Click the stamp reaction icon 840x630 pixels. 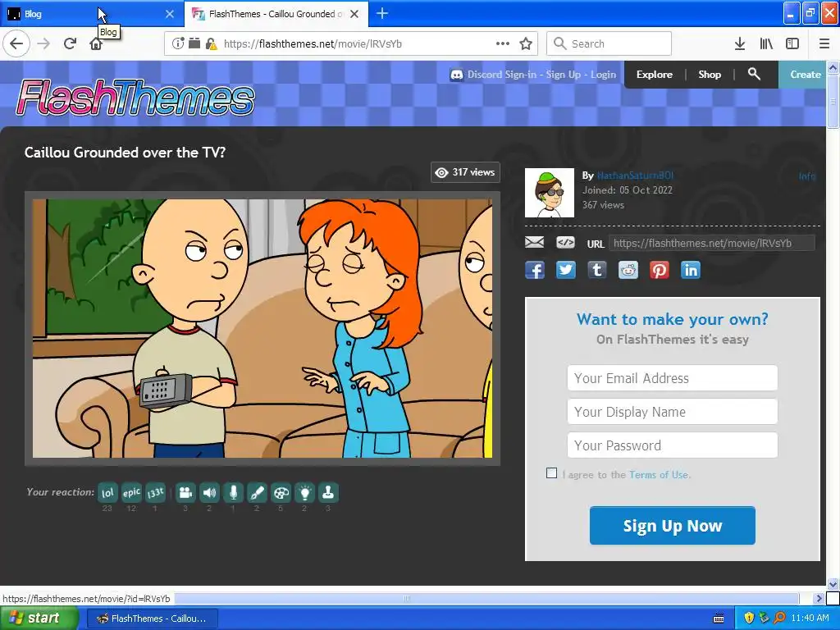tap(328, 493)
